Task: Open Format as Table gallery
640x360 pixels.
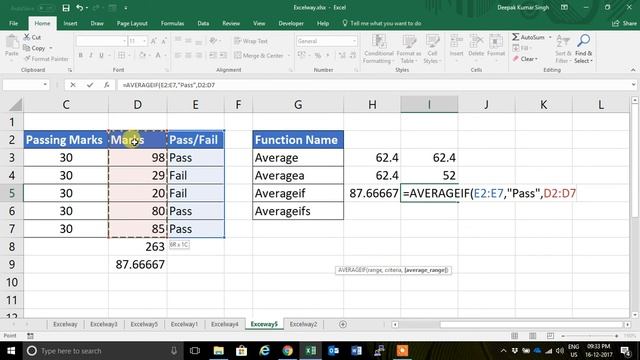Action: (409, 49)
